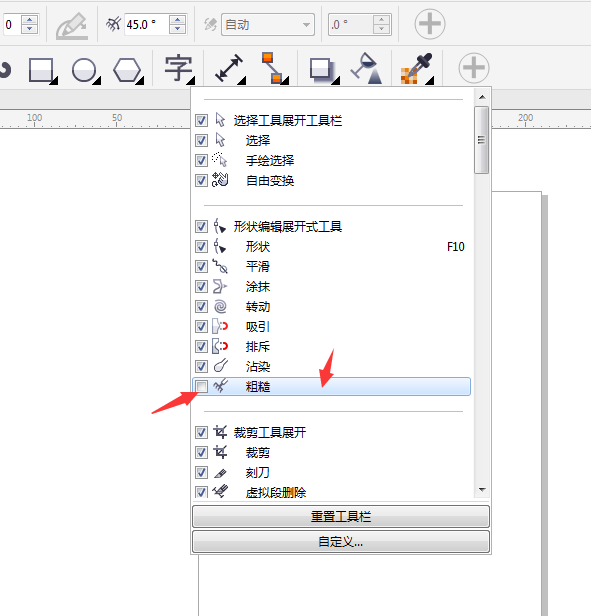Decrease the .0° bearing value
The width and height of the screenshot is (591, 616).
[x=381, y=29]
